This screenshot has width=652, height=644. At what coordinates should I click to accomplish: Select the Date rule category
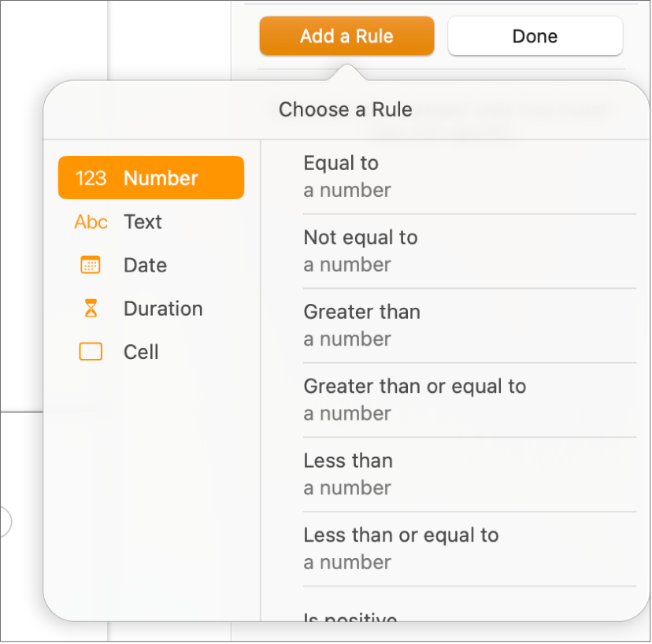[x=145, y=265]
